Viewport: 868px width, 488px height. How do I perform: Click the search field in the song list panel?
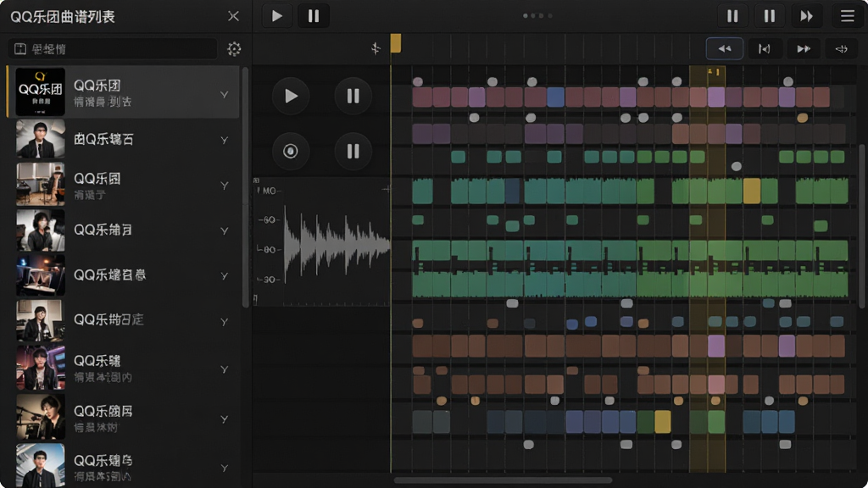(113, 48)
